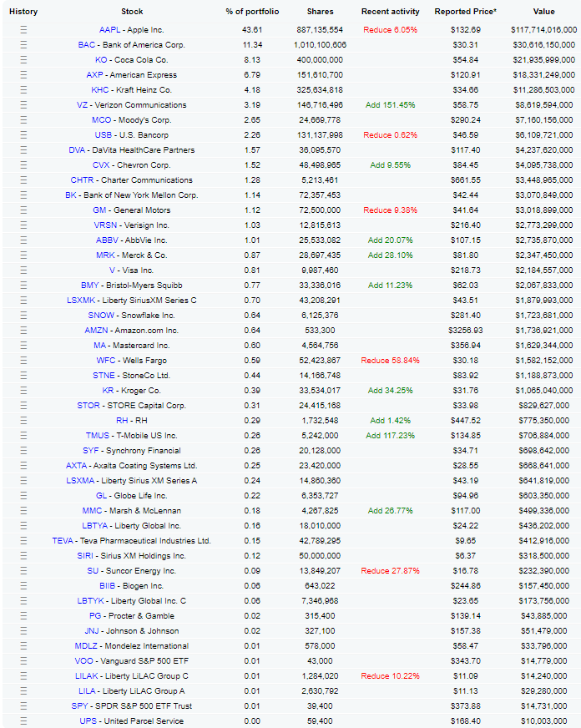581x728 pixels.
Task: Open history icon for Kraft Heinz row
Action: [x=23, y=90]
